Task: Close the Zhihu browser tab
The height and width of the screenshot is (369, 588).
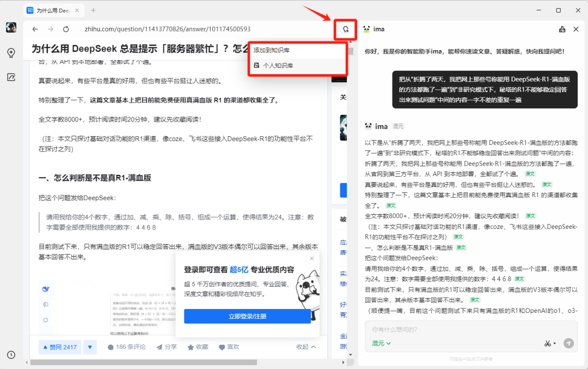Action: point(77,10)
